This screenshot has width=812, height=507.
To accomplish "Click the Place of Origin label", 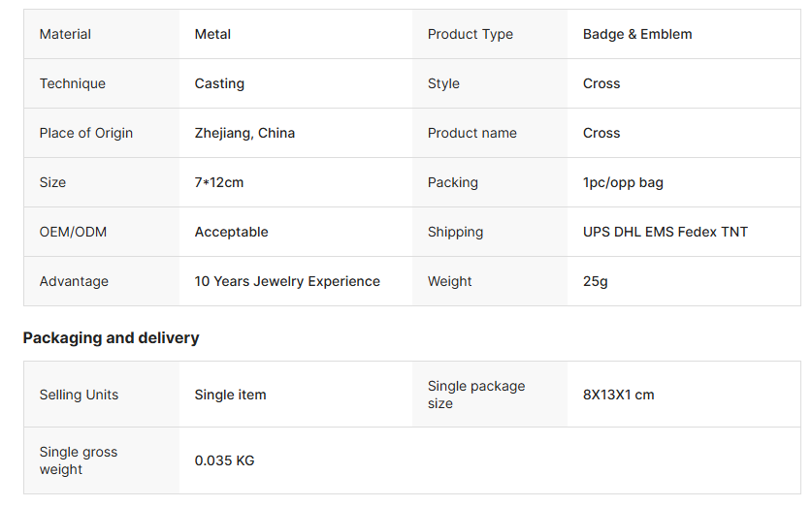I will [85, 133].
